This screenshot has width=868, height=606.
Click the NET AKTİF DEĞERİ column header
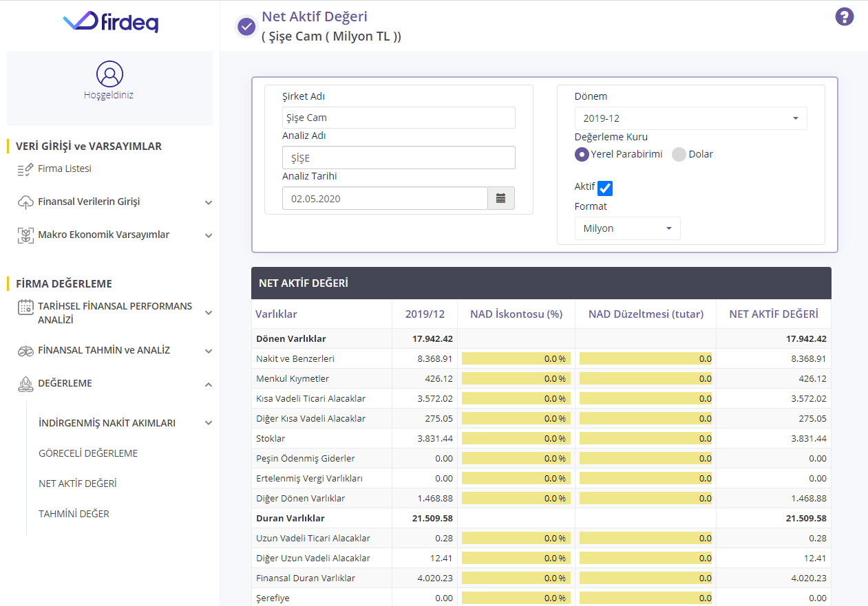click(774, 314)
